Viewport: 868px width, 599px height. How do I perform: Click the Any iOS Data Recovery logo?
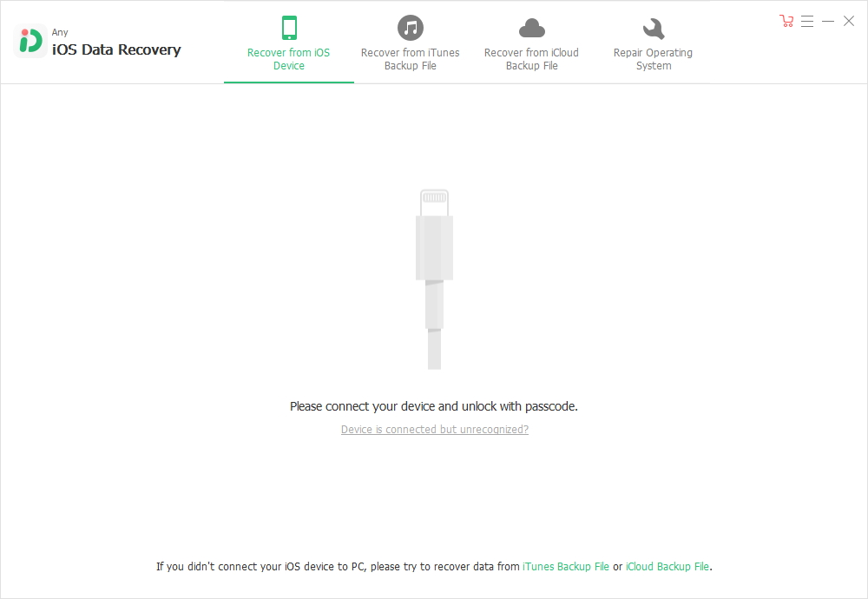(x=30, y=41)
